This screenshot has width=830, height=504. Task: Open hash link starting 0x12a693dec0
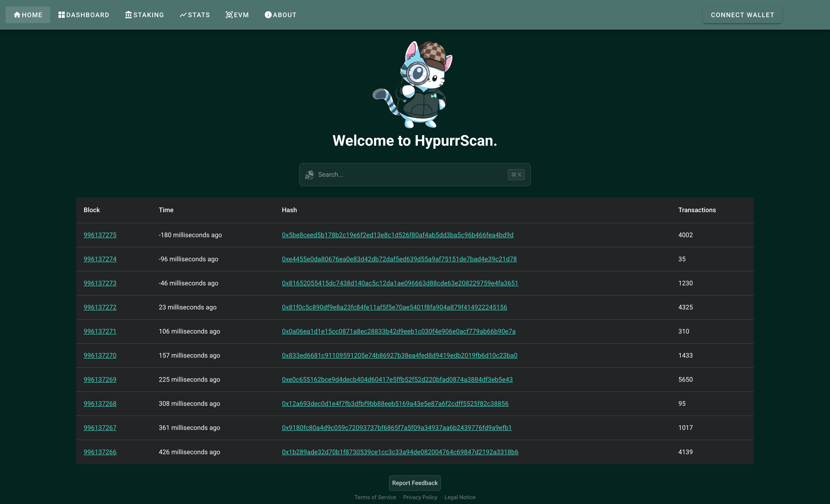(x=395, y=404)
